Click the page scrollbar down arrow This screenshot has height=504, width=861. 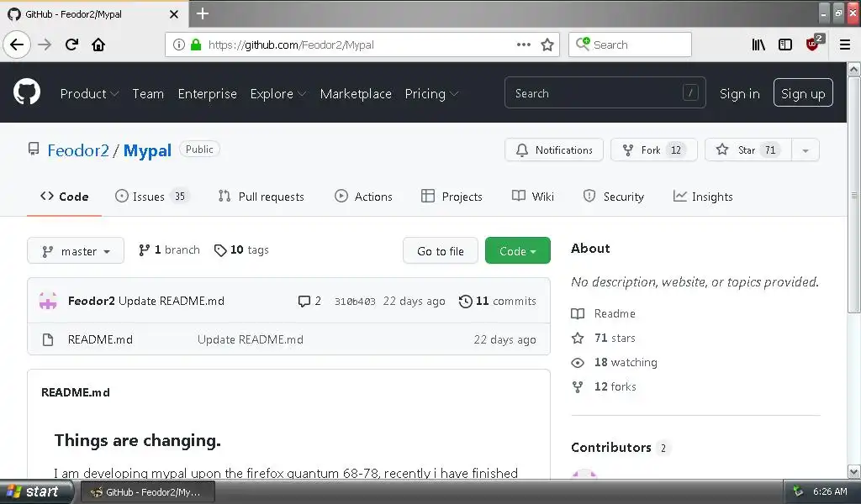pyautogui.click(x=854, y=471)
